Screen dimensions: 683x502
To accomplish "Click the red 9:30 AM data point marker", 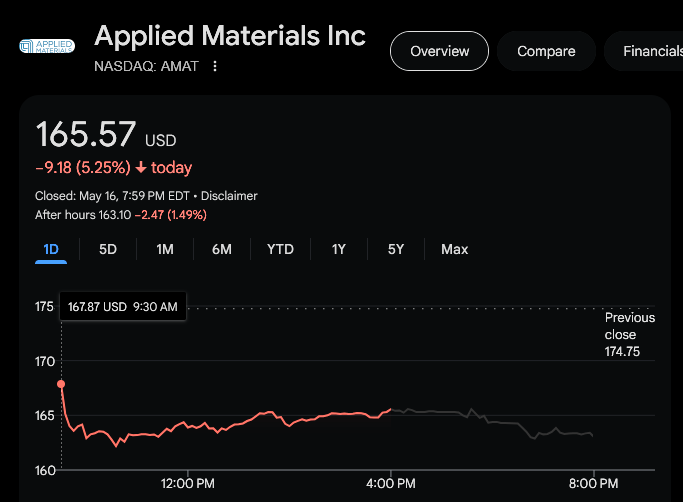I will click(61, 384).
